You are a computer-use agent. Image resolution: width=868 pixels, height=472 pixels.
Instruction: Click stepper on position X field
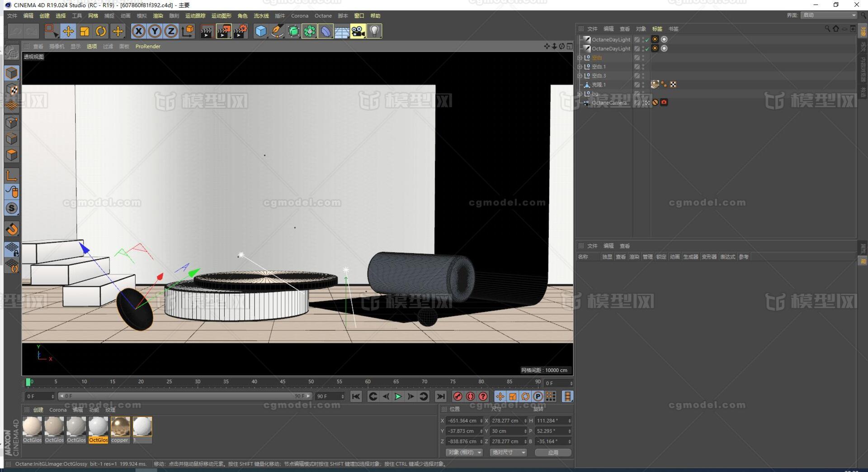pyautogui.click(x=481, y=421)
